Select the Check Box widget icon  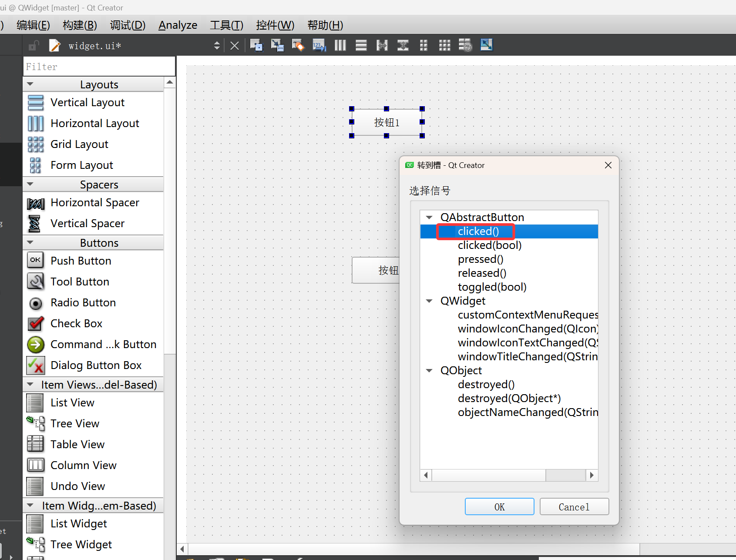[36, 324]
